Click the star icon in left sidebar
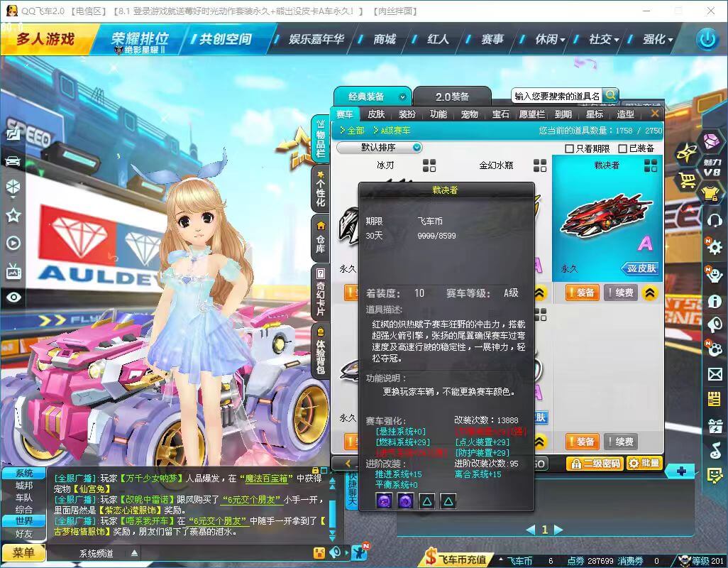The image size is (728, 568). tap(13, 216)
